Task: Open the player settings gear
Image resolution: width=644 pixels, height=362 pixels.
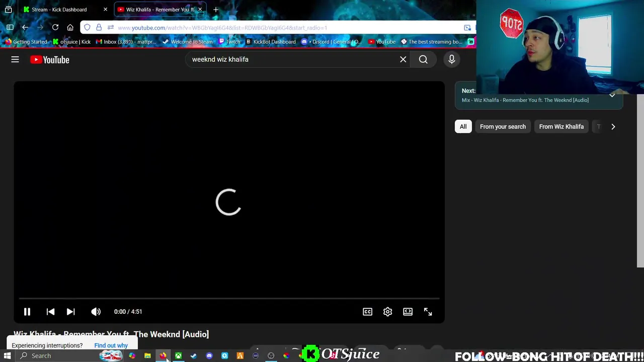Action: click(387, 312)
